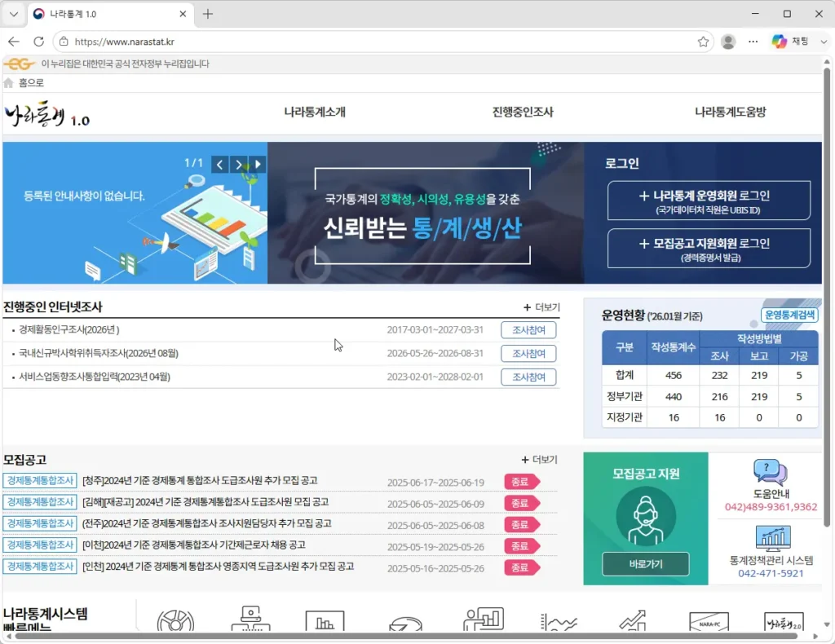Open the 나라통계 2.0 quick menu icon
The image size is (835, 644).
784,622
